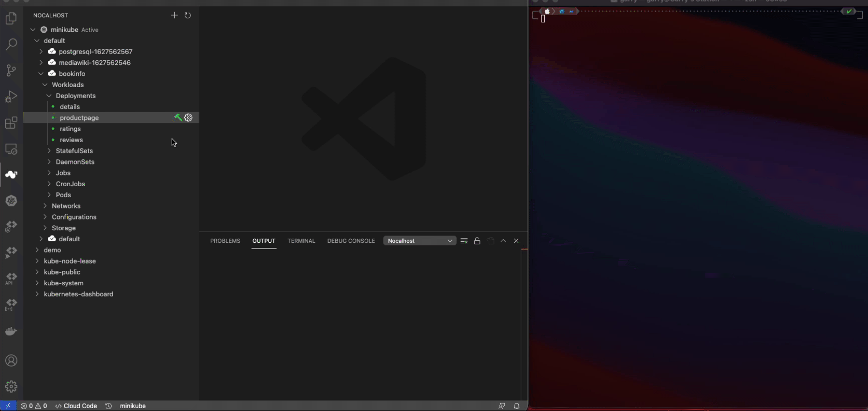Expand the Configurations node
Image resolution: width=868 pixels, height=411 pixels.
45,217
